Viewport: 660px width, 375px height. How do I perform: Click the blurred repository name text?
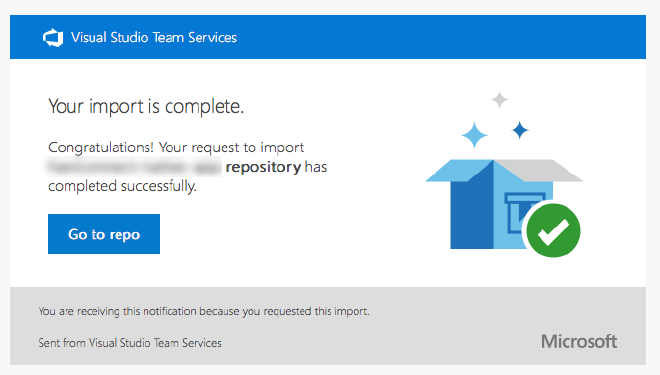coord(134,167)
